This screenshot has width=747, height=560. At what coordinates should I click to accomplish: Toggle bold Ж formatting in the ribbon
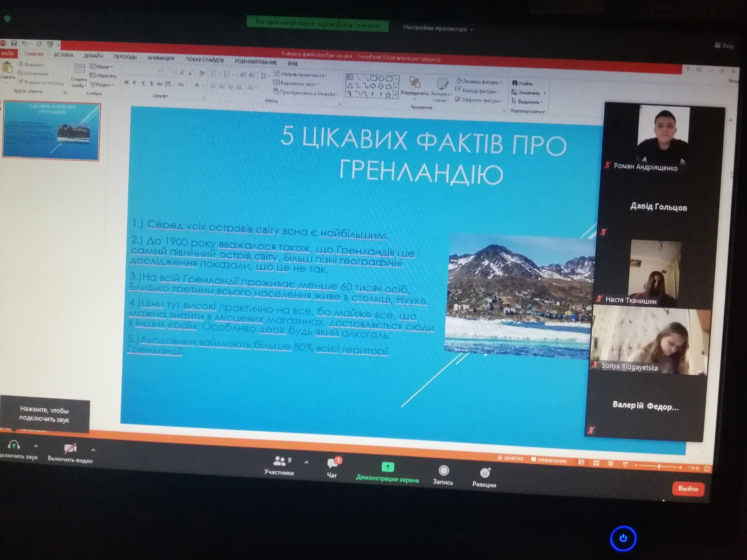point(126,83)
